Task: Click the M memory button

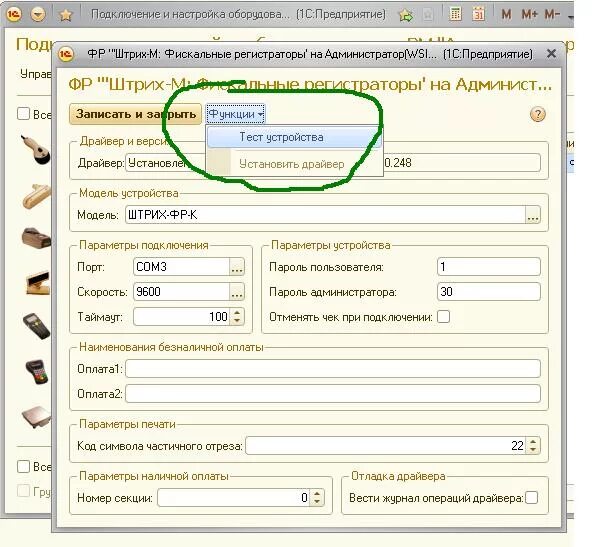Action: coord(506,14)
